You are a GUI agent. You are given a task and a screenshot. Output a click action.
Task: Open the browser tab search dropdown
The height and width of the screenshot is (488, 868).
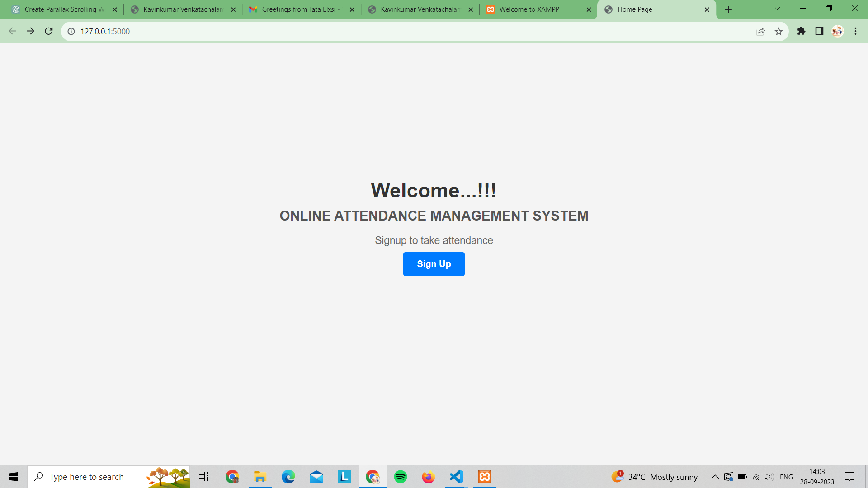777,8
